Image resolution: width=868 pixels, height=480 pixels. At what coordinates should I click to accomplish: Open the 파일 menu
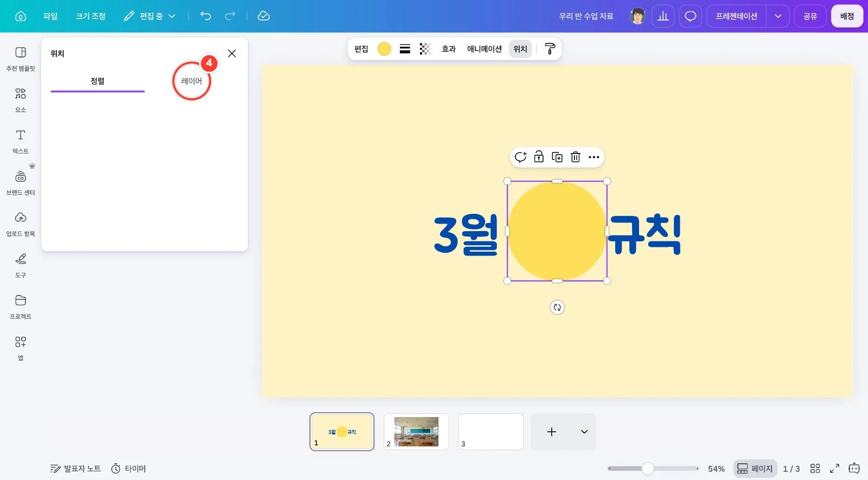coord(50,16)
